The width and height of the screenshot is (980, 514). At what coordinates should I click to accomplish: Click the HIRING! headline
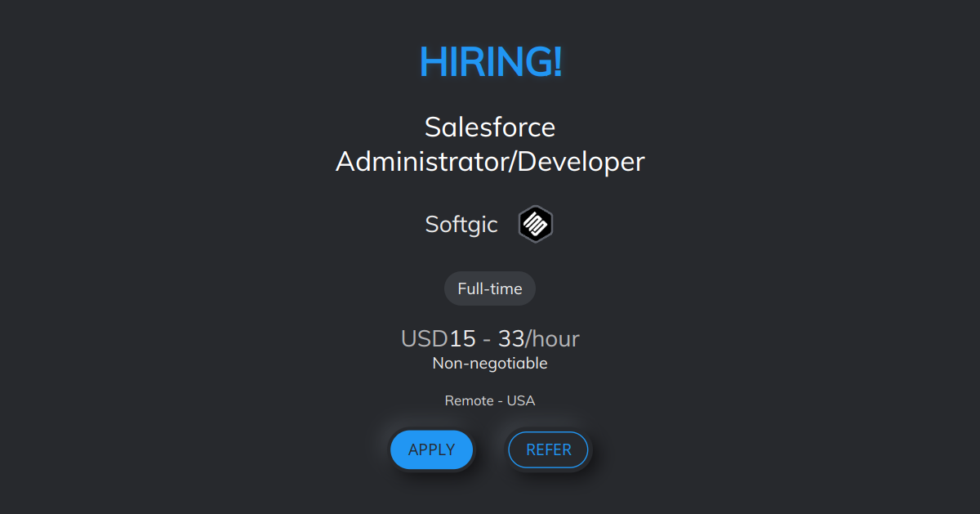(489, 61)
